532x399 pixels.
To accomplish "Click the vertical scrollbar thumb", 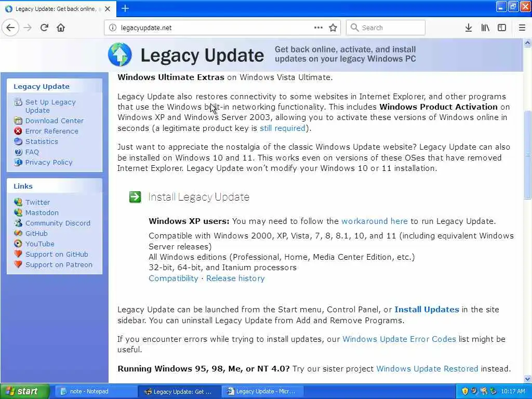I will [x=528, y=155].
